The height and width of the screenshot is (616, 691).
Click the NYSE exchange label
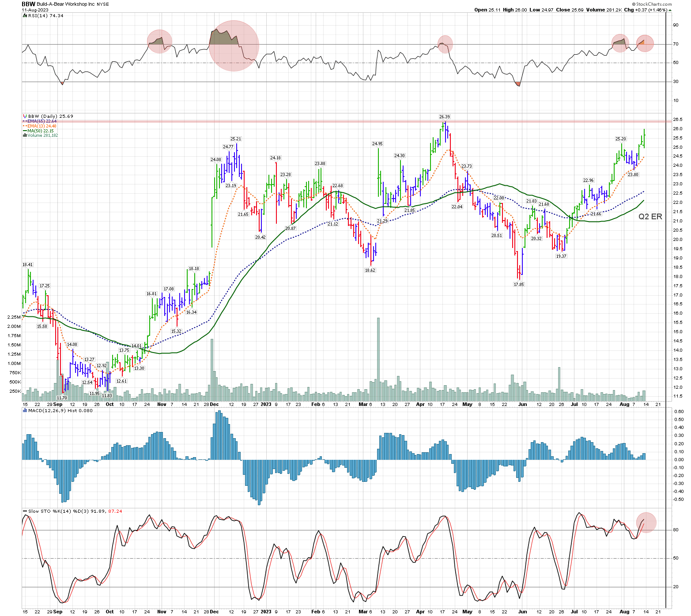click(x=103, y=4)
